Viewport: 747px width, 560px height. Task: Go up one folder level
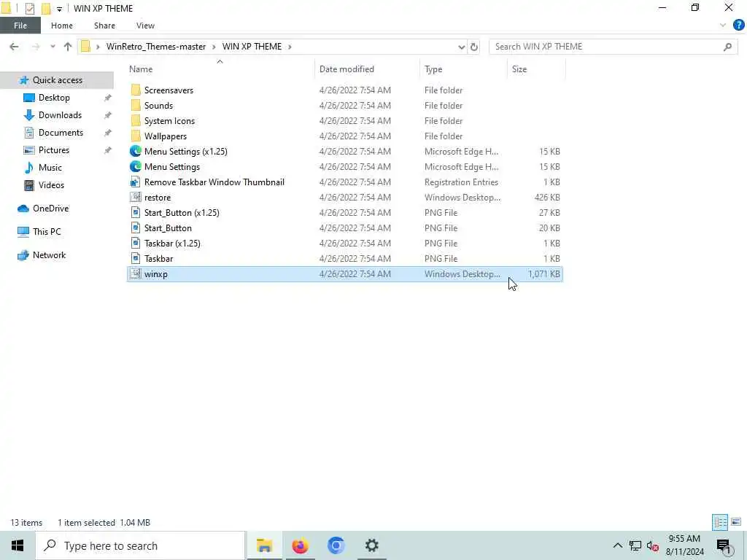[x=68, y=47]
